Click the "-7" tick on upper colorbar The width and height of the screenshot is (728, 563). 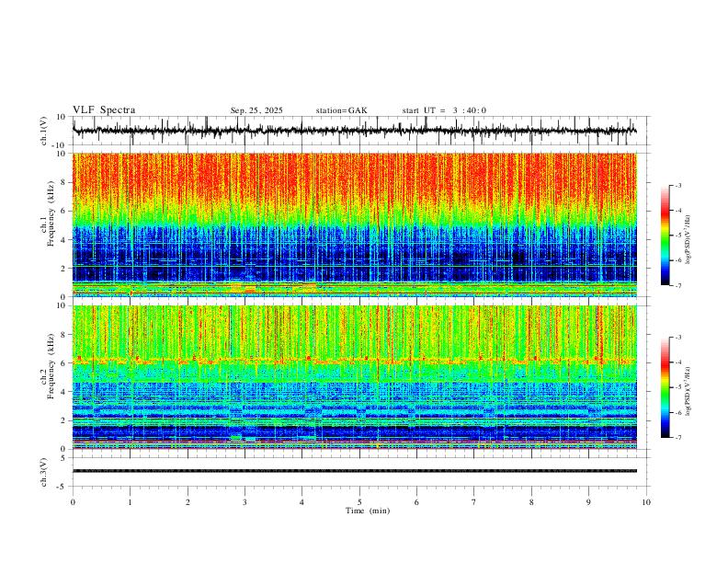pyautogui.click(x=678, y=285)
